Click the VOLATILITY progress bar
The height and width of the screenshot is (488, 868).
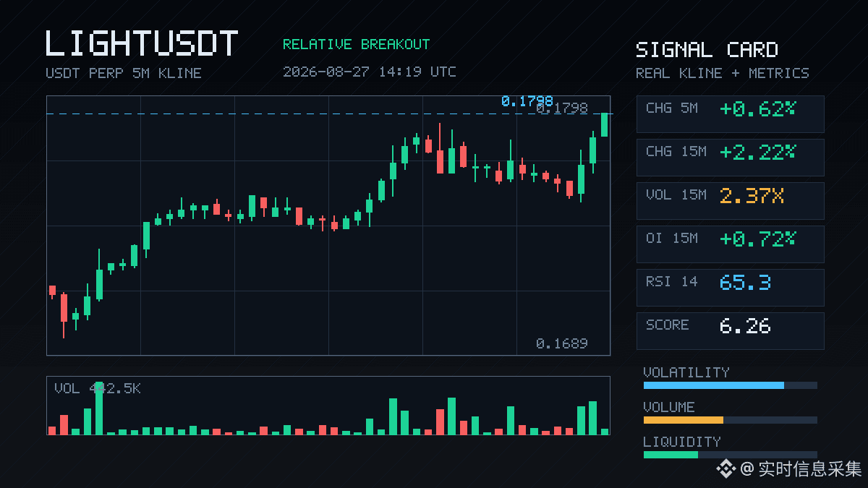tap(730, 385)
